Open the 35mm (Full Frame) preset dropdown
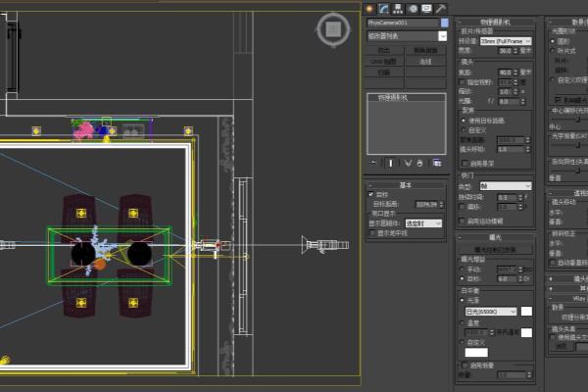This screenshot has height=392, width=588. point(506,41)
